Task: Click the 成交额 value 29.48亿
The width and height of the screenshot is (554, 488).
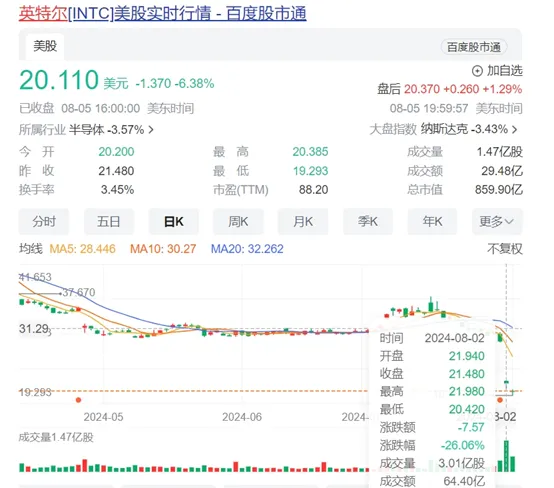Action: coord(502,171)
